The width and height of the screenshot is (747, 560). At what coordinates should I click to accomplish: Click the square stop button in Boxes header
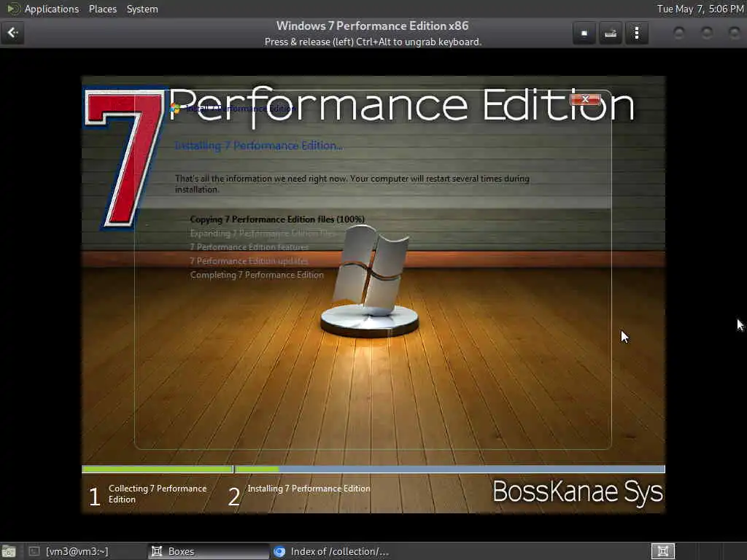(x=584, y=34)
